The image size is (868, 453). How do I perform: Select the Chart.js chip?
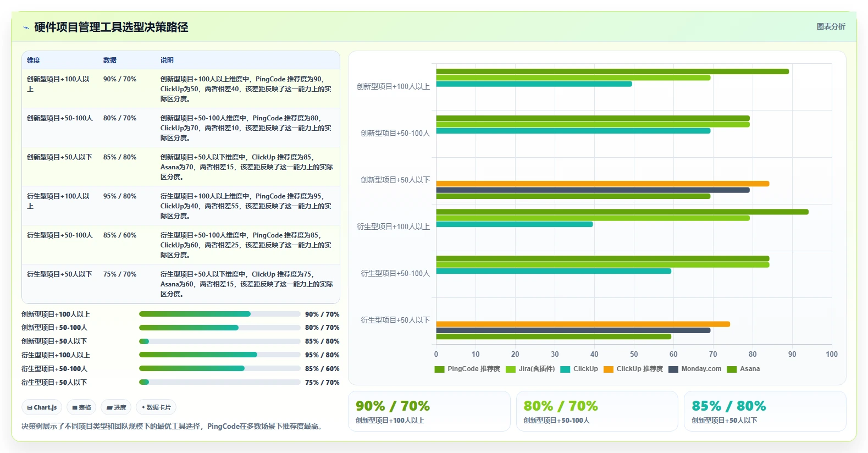42,407
